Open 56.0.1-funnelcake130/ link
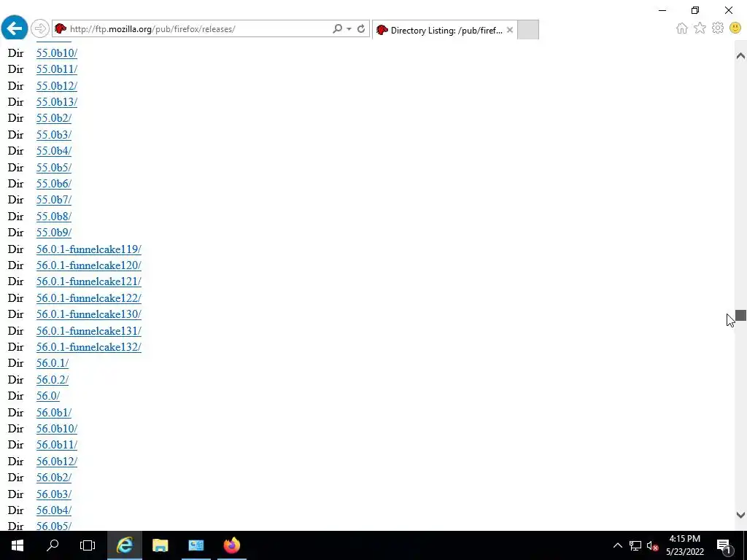Viewport: 747px width, 560px height. (x=88, y=314)
